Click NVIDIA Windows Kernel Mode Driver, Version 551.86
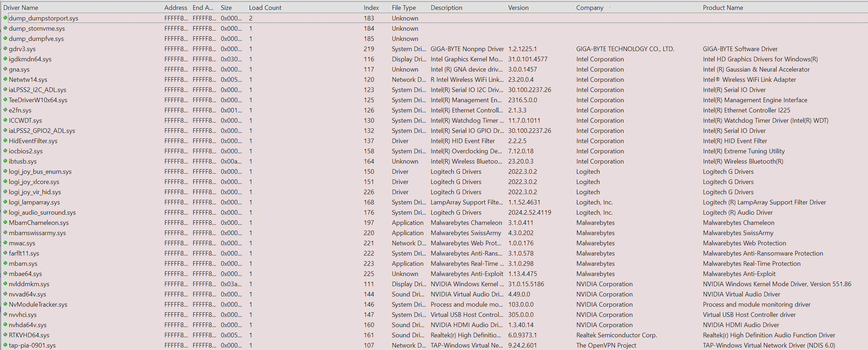Viewport: 868px width, 350px height. point(777,284)
